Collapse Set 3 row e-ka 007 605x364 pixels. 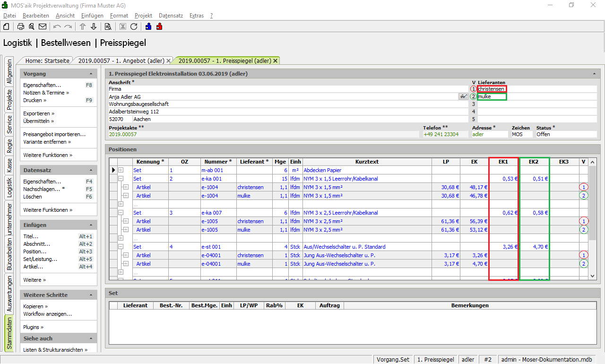[121, 213]
